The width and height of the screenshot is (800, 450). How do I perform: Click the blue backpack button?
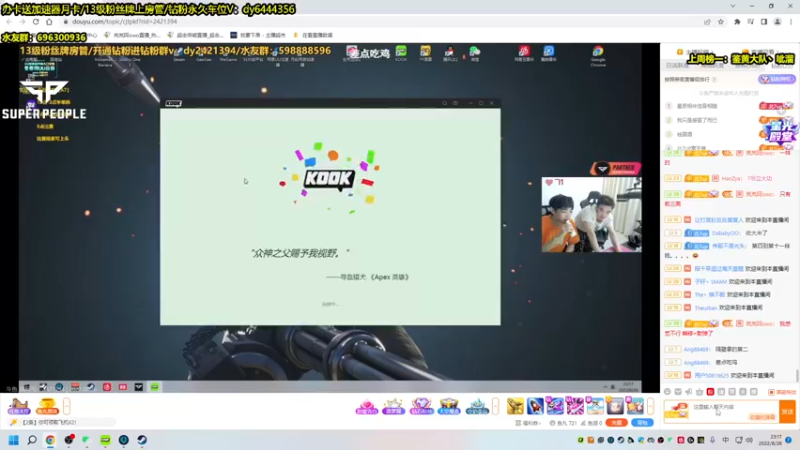pyautogui.click(x=642, y=423)
